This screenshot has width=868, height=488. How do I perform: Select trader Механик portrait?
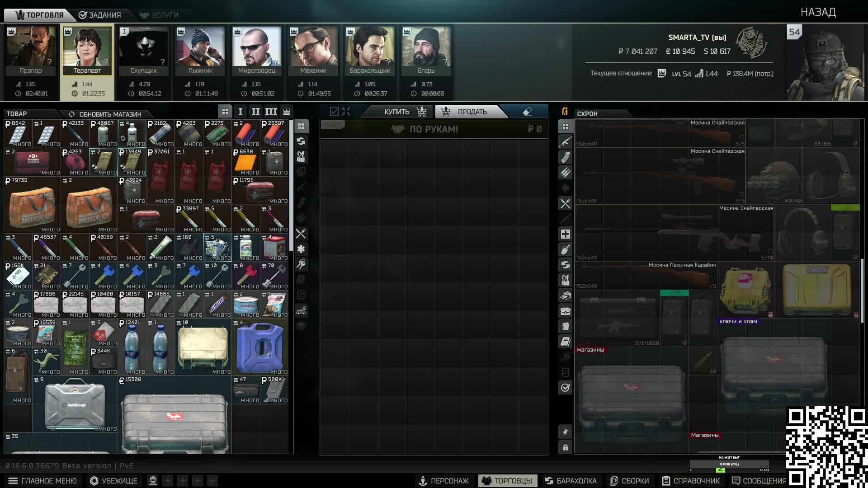tap(313, 51)
